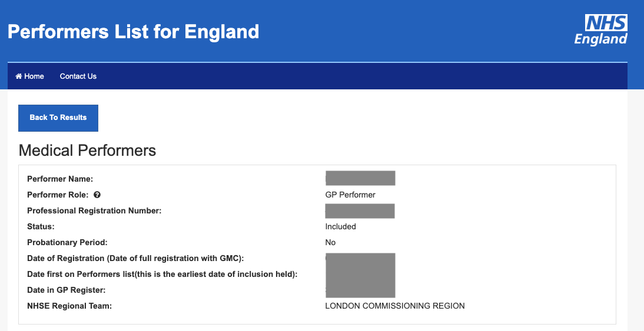644x331 pixels.
Task: Click the Performers List for England title
Action: pyautogui.click(x=134, y=32)
